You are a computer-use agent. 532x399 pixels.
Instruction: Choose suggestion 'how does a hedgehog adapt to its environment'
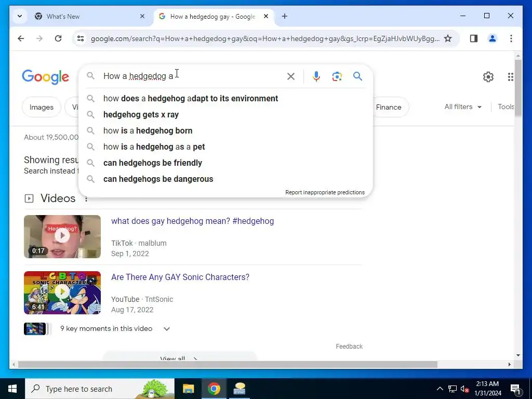[x=225, y=98]
